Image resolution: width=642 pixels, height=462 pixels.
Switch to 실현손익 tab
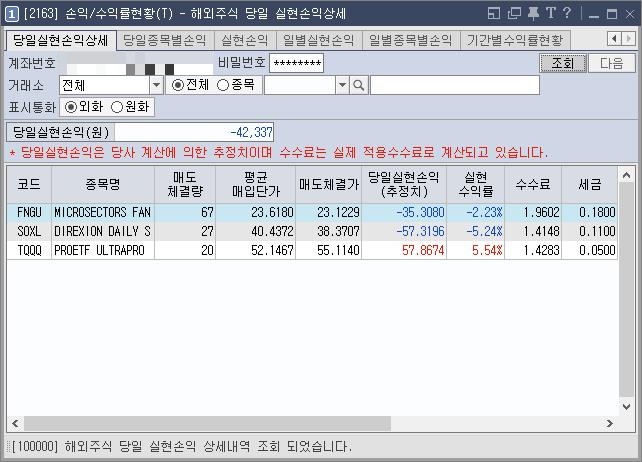pyautogui.click(x=245, y=40)
